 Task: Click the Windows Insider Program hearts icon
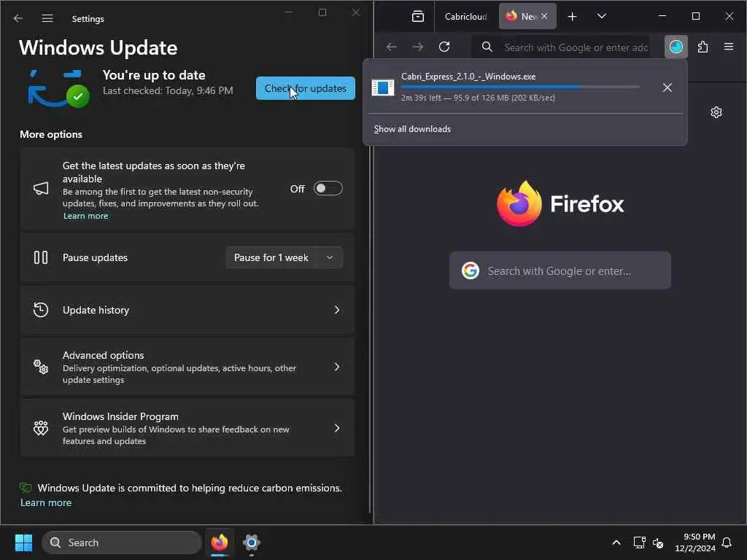(x=41, y=428)
